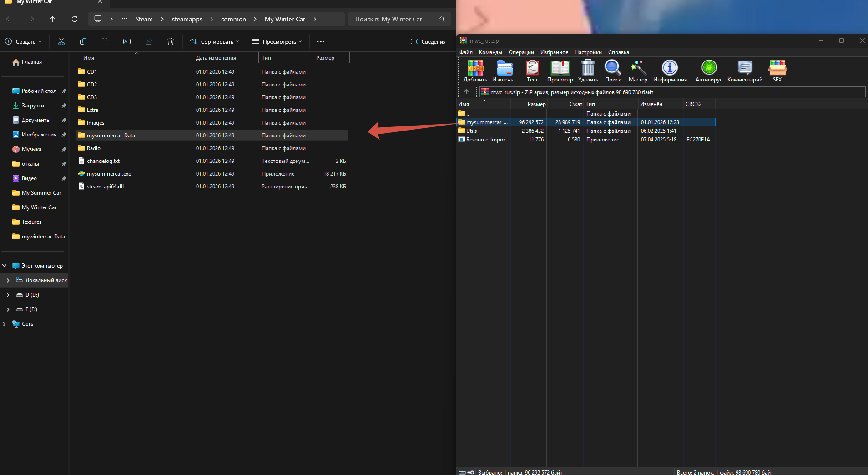Screen dimensions: 868x475
Task: Open the Просмотреть view dropdown
Action: click(x=277, y=42)
